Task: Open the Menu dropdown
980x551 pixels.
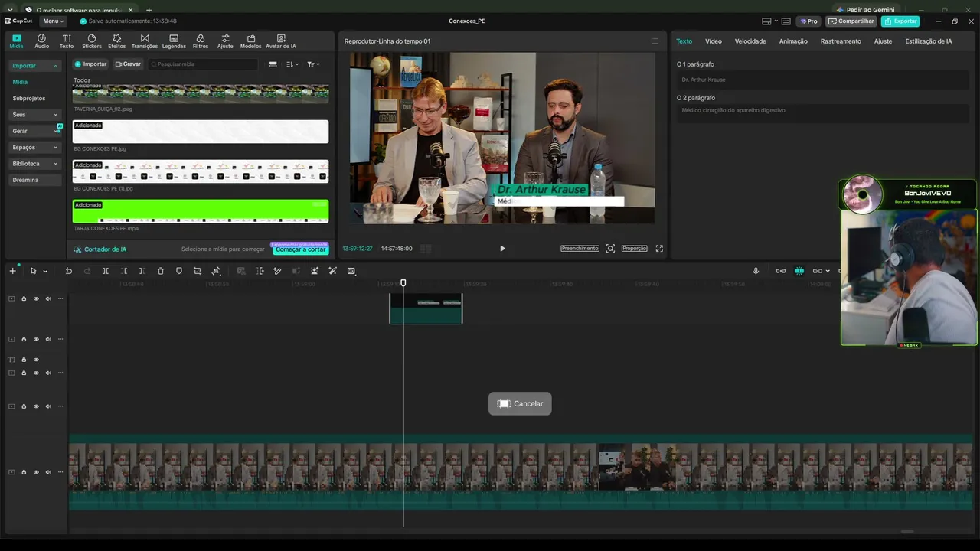Action: click(x=53, y=21)
